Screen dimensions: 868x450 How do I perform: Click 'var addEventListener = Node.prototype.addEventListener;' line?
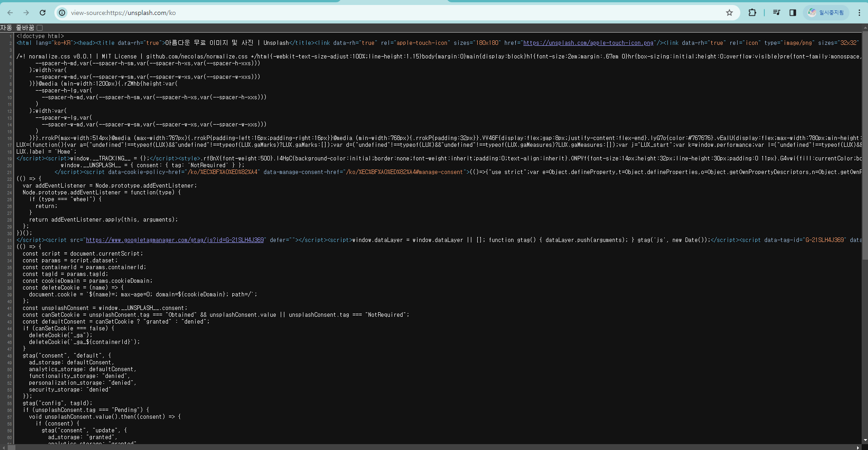pyautogui.click(x=110, y=186)
